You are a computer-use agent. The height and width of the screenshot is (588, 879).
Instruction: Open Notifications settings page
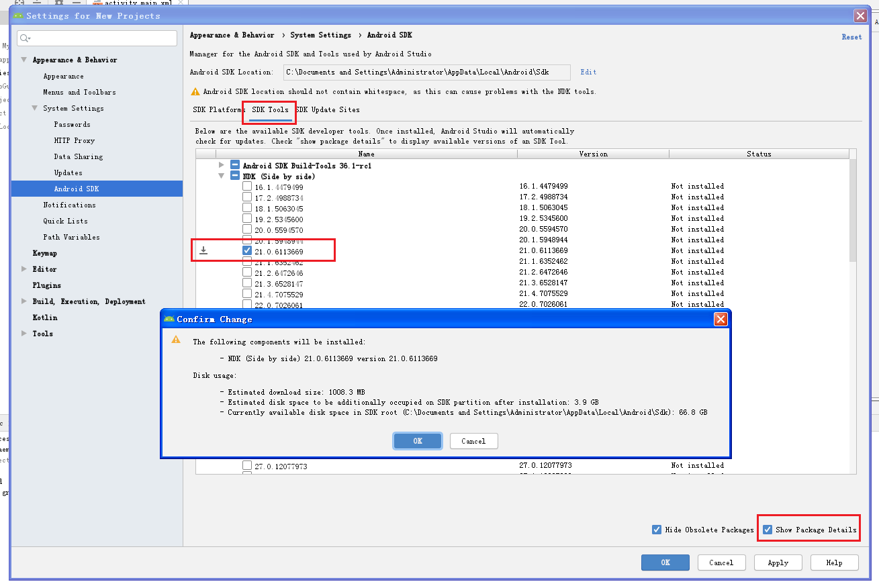pos(69,205)
